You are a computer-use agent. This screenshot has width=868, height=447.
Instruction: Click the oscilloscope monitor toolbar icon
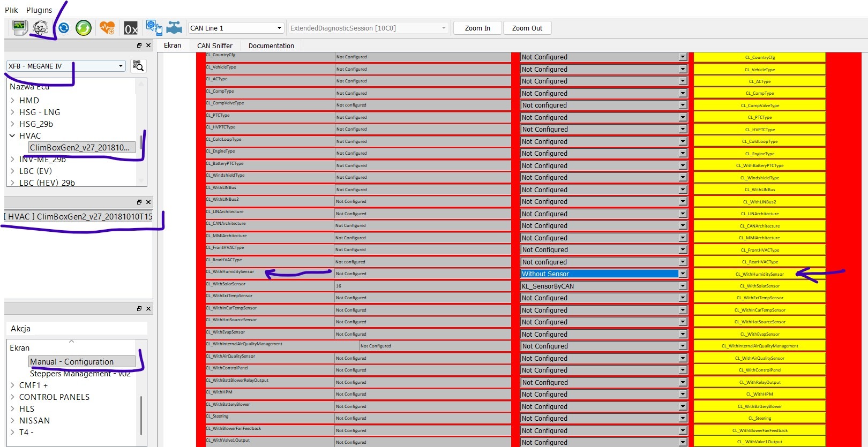20,28
